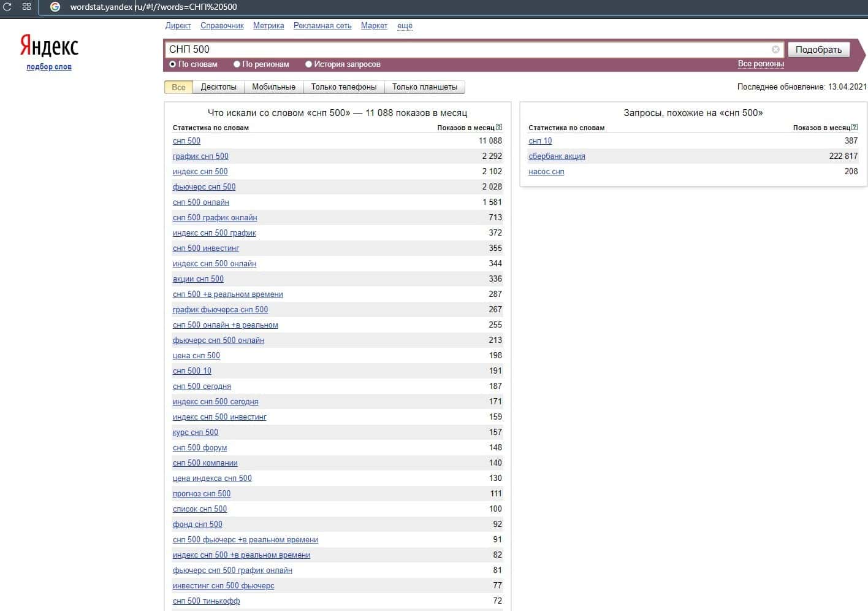868x611 pixels.
Task: Open the browser tab grid icon
Action: pos(26,7)
